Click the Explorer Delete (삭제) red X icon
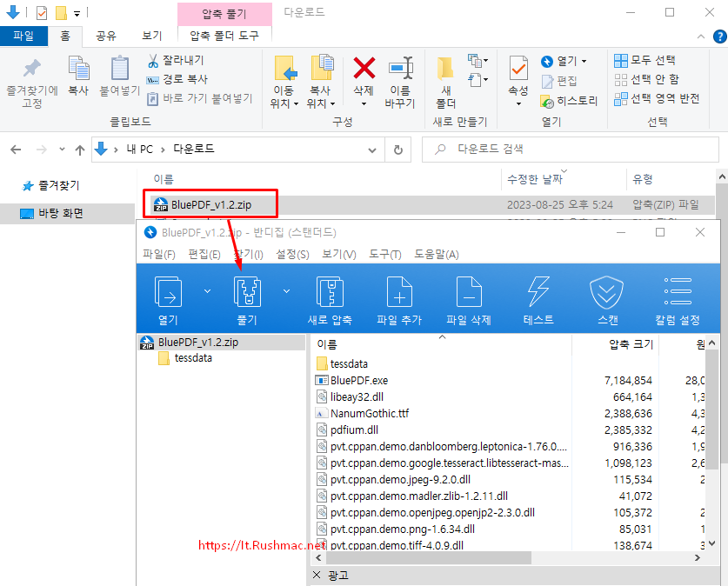728x586 pixels. [x=364, y=68]
